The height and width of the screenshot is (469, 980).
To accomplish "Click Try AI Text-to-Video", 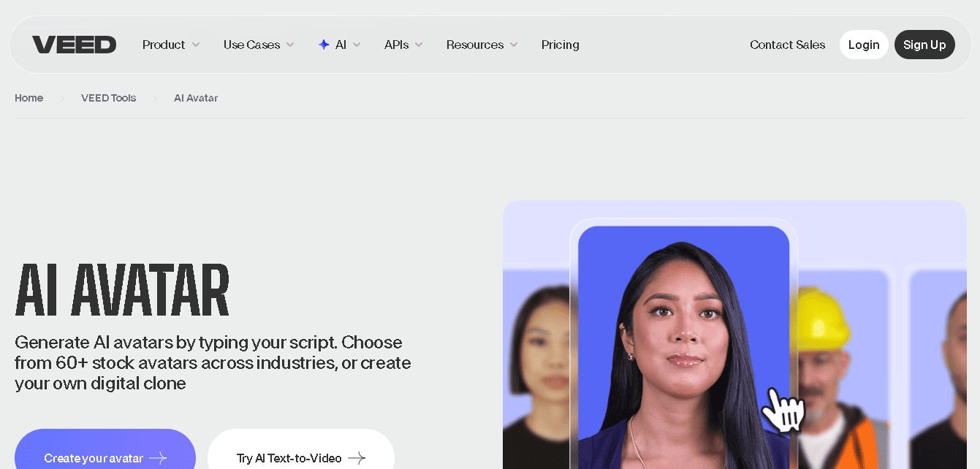I will tap(289, 458).
